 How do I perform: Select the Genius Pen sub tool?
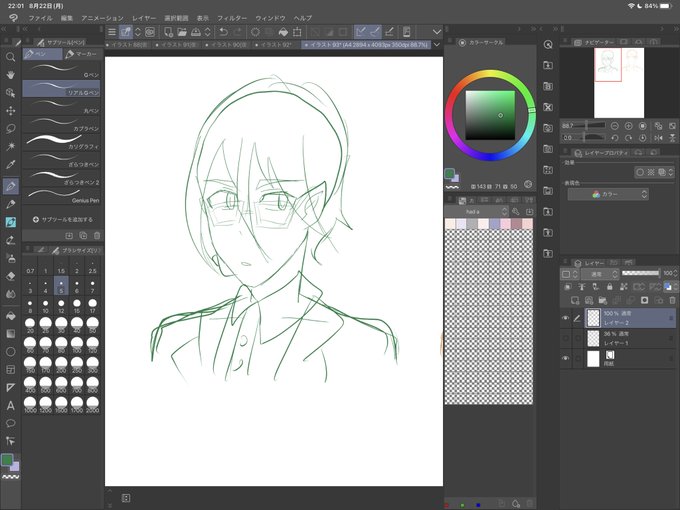(x=61, y=196)
